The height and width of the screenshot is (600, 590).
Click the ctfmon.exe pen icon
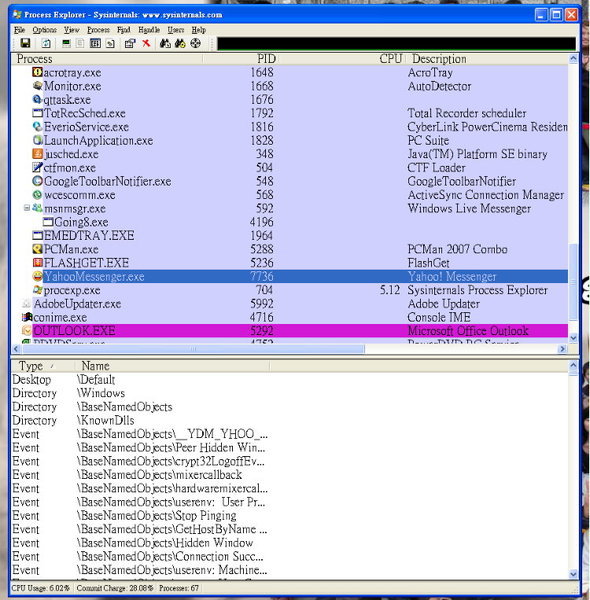[37, 167]
